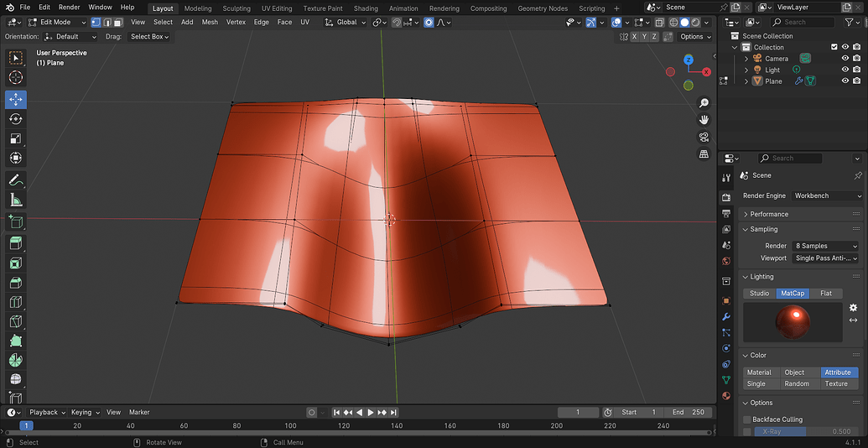Open the Modifiers wrench properties tab
This screenshot has width=868, height=448.
click(x=726, y=317)
